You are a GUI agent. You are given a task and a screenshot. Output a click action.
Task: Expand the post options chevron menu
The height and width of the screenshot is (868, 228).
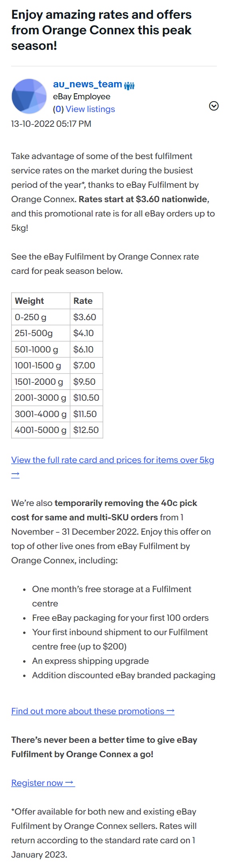point(214,106)
